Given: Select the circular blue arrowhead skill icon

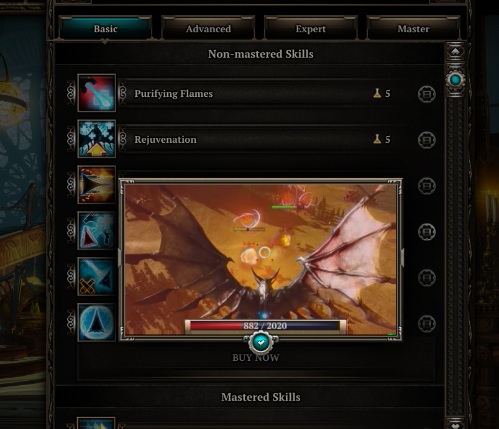Looking at the screenshot, I should (x=97, y=322).
